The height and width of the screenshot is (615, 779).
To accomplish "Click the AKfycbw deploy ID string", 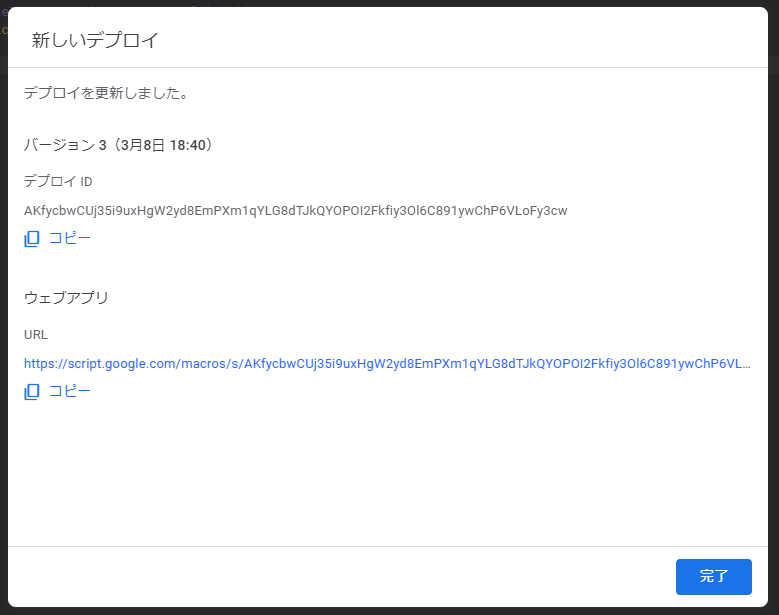I will coord(296,211).
